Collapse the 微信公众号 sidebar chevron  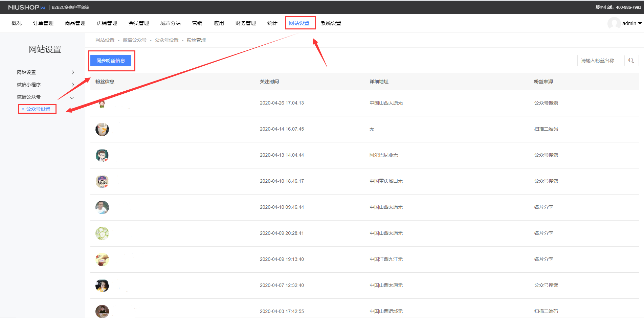72,98
